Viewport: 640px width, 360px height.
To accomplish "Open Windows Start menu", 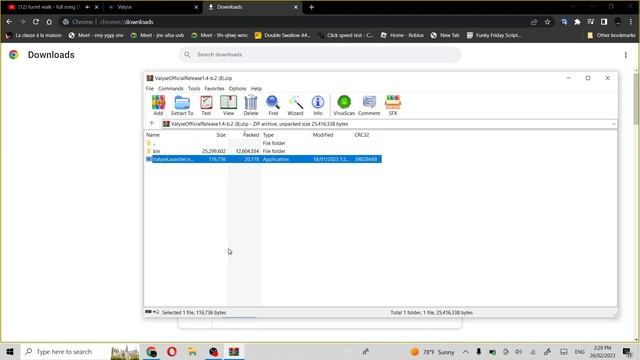I will pos(10,351).
